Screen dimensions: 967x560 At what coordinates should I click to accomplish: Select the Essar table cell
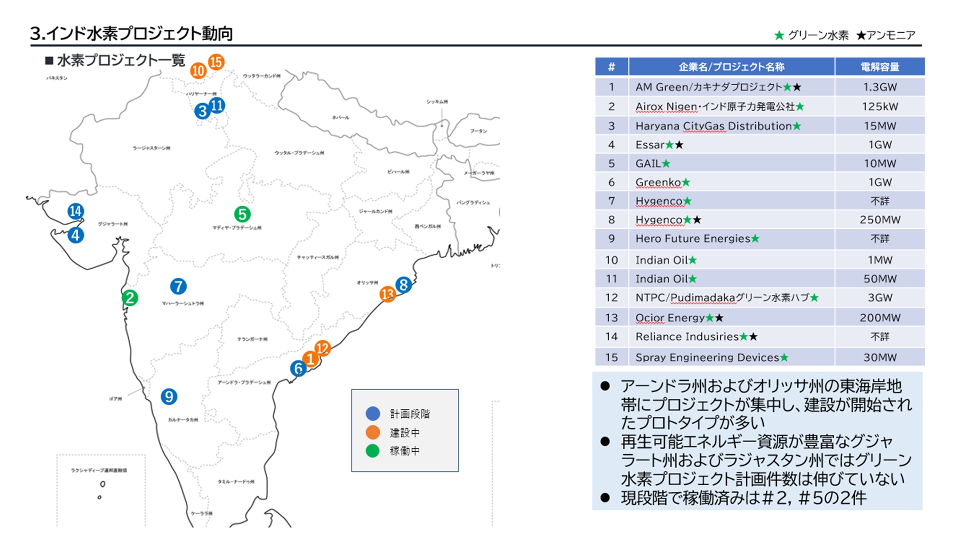click(732, 144)
